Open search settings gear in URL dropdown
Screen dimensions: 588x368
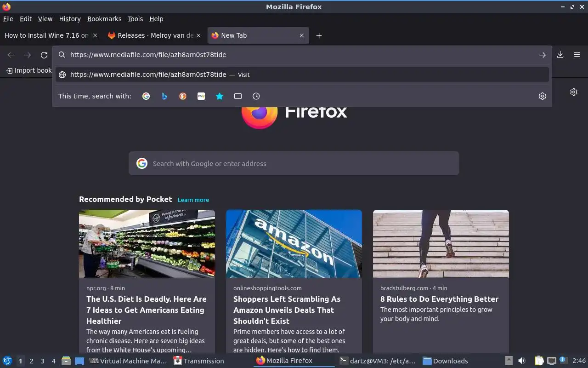[543, 96]
